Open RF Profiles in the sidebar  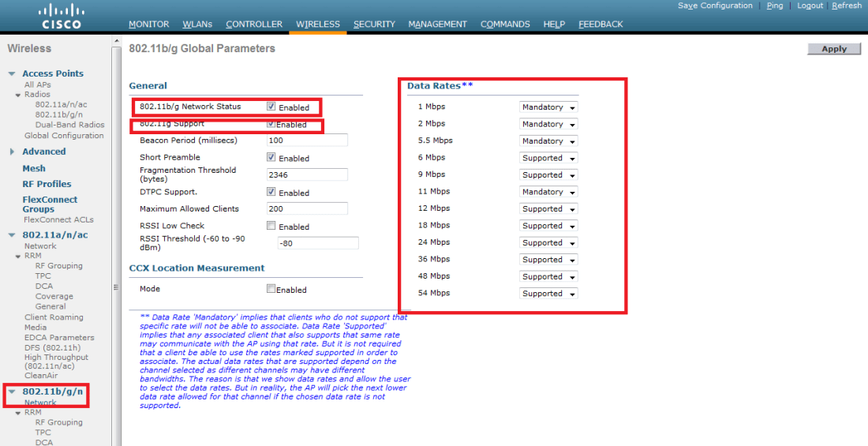47,184
